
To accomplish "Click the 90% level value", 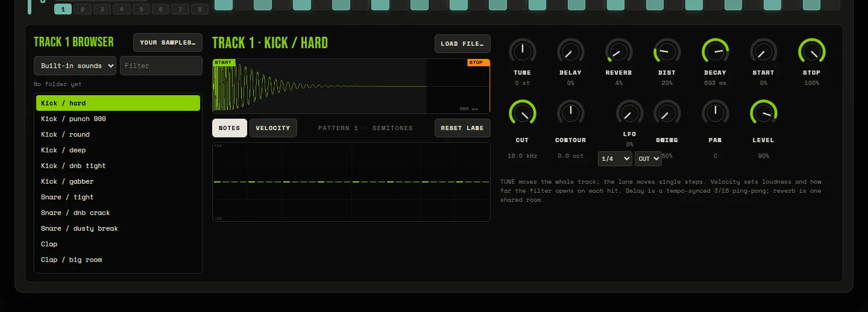I will pyautogui.click(x=764, y=156).
